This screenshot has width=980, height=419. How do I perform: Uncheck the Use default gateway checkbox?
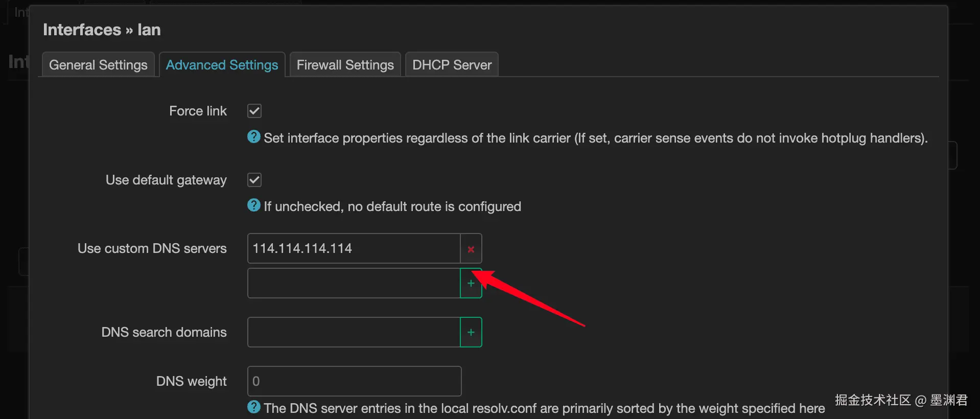(x=254, y=180)
